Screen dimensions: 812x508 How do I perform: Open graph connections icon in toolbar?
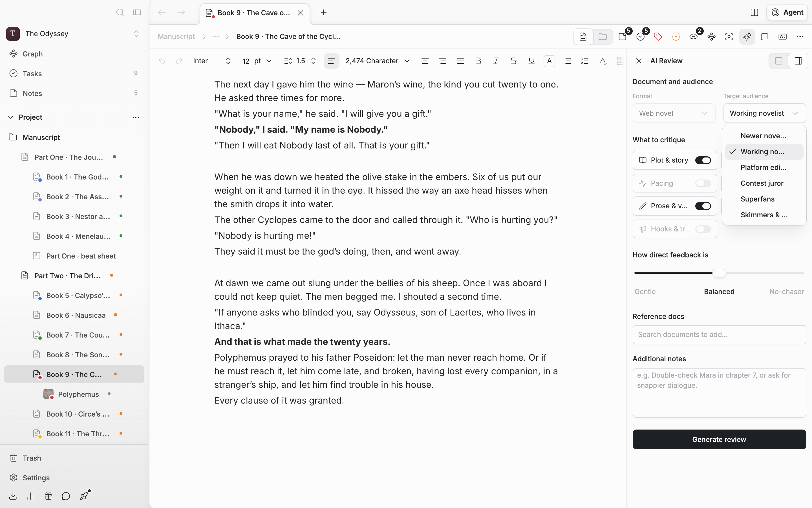click(x=711, y=37)
